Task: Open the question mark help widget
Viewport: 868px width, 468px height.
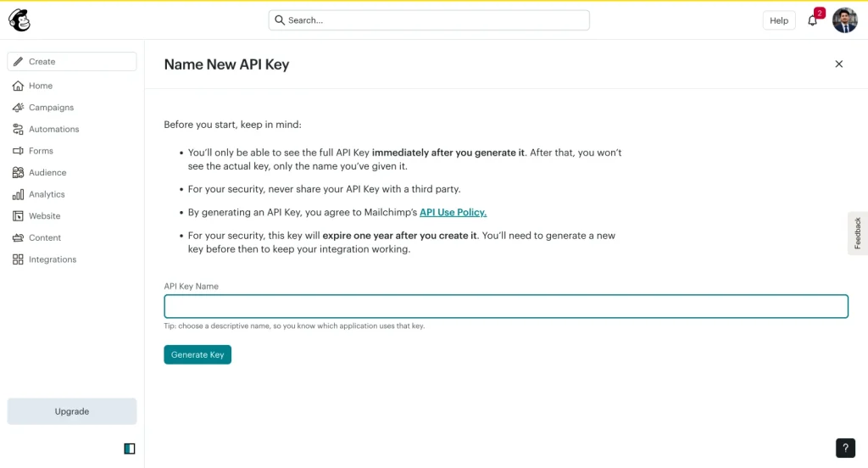Action: [x=845, y=448]
